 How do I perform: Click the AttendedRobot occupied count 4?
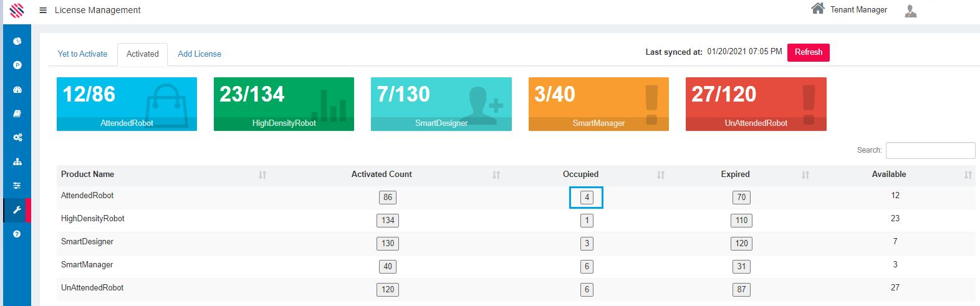click(x=586, y=198)
